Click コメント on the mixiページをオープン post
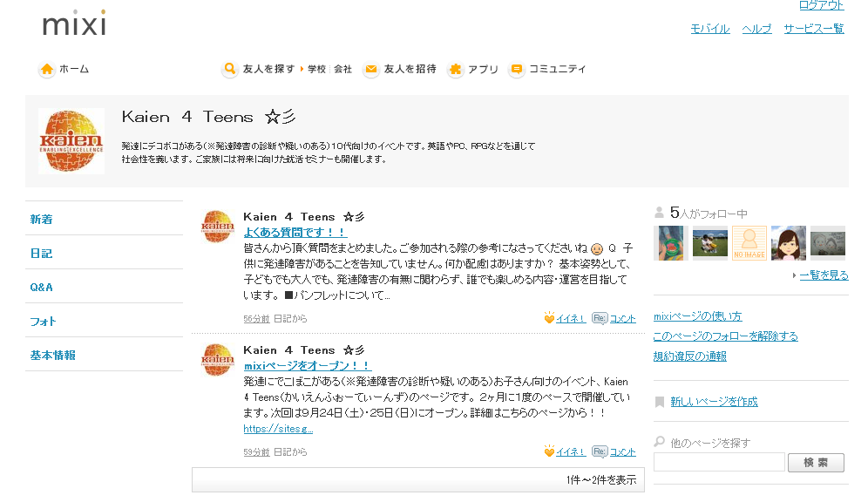 coord(623,451)
